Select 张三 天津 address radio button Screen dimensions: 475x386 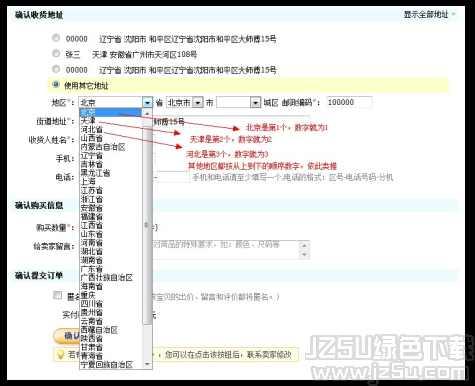click(x=56, y=53)
